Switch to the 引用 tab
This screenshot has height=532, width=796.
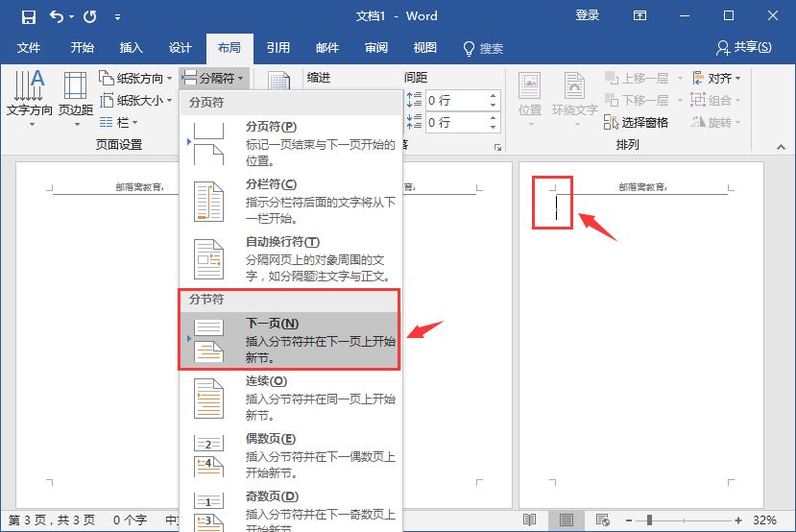click(278, 48)
